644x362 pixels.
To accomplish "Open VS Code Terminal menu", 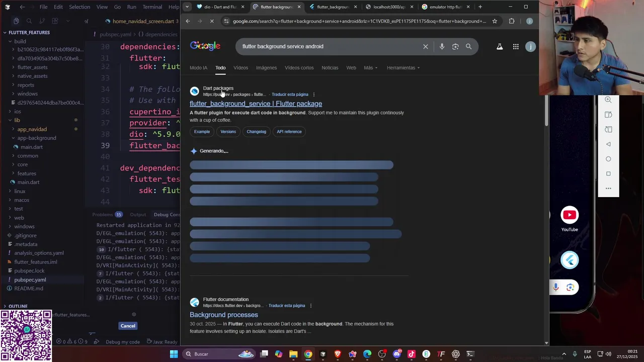I will click(152, 7).
